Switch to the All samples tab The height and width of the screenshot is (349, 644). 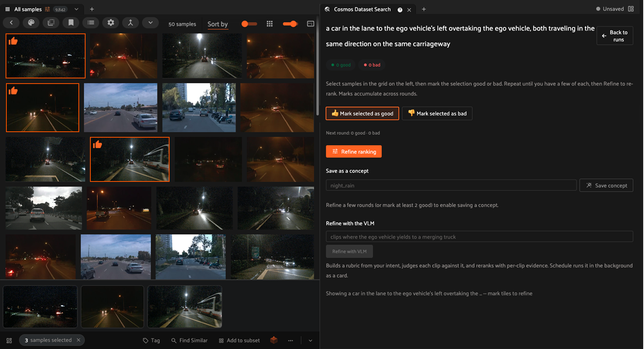(x=28, y=9)
